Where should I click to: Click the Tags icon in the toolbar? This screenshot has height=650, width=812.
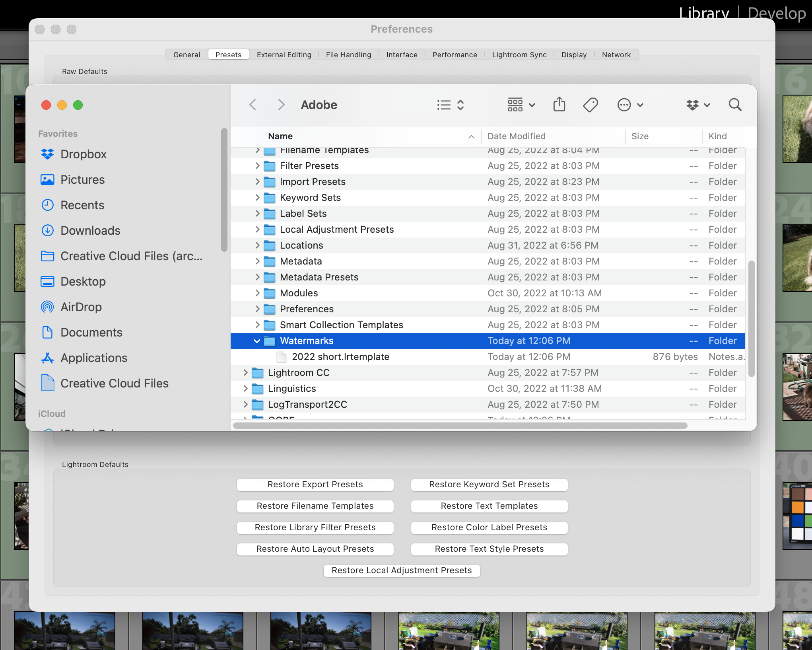[x=590, y=105]
